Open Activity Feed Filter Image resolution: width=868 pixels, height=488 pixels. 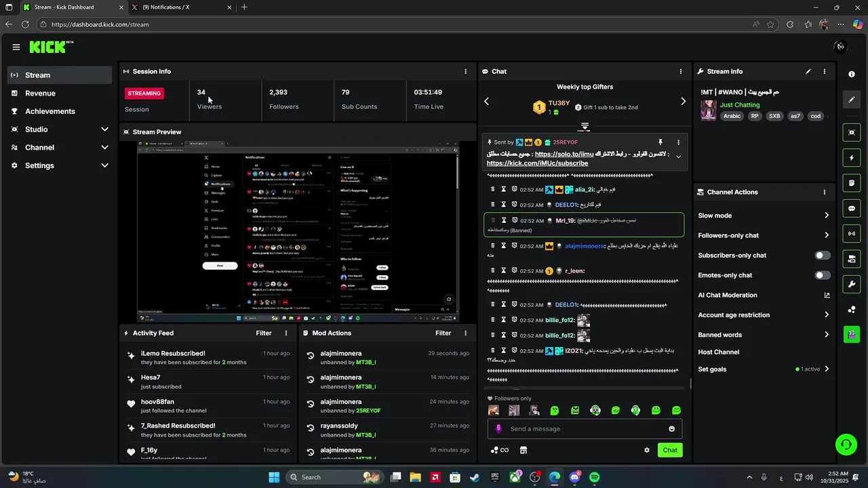point(264,333)
